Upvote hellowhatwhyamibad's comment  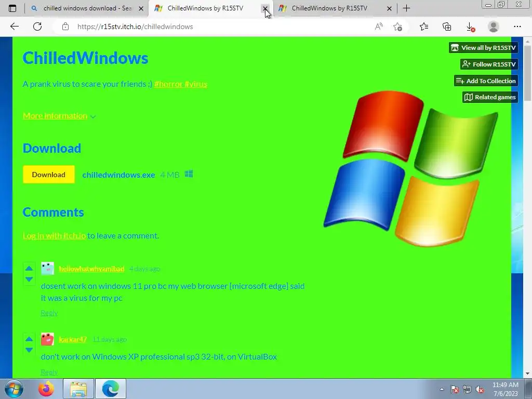coord(29,269)
